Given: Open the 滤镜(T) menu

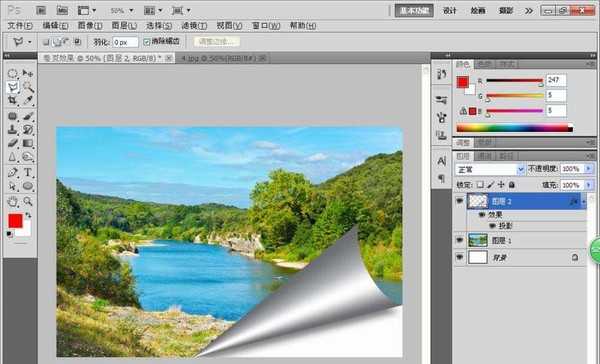Looking at the screenshot, I should 194,26.
